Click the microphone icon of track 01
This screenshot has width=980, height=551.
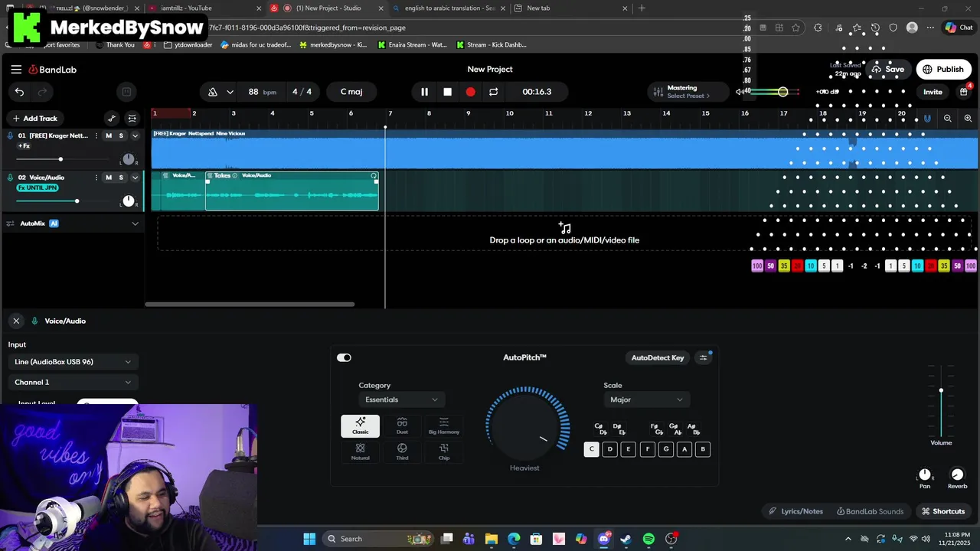click(10, 135)
